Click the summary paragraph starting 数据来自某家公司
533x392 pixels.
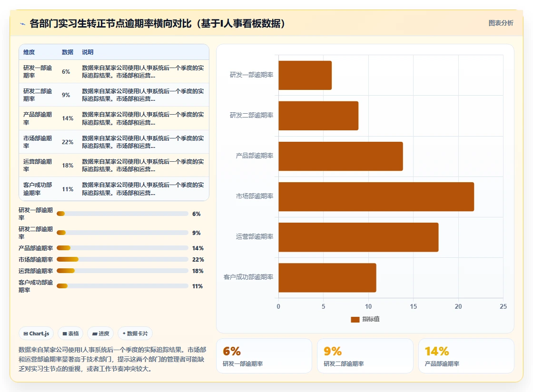112,359
